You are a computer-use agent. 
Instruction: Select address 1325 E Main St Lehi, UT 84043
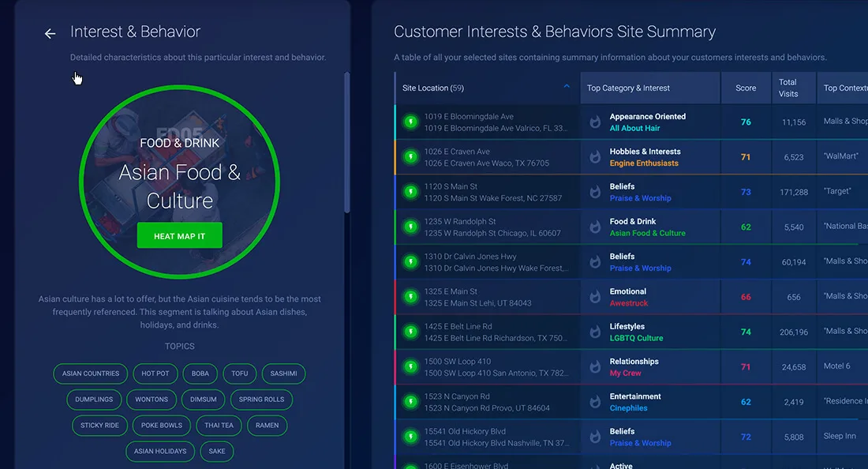(477, 303)
